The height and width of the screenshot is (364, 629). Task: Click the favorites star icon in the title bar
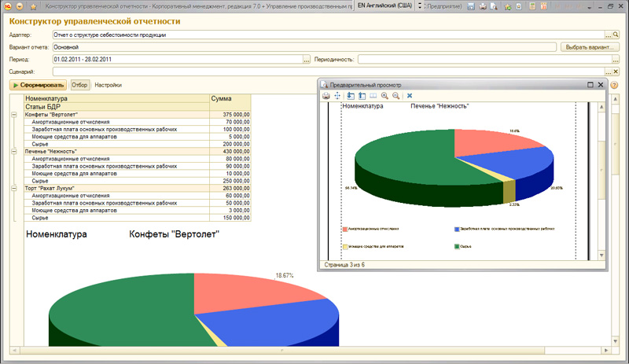[33, 6]
